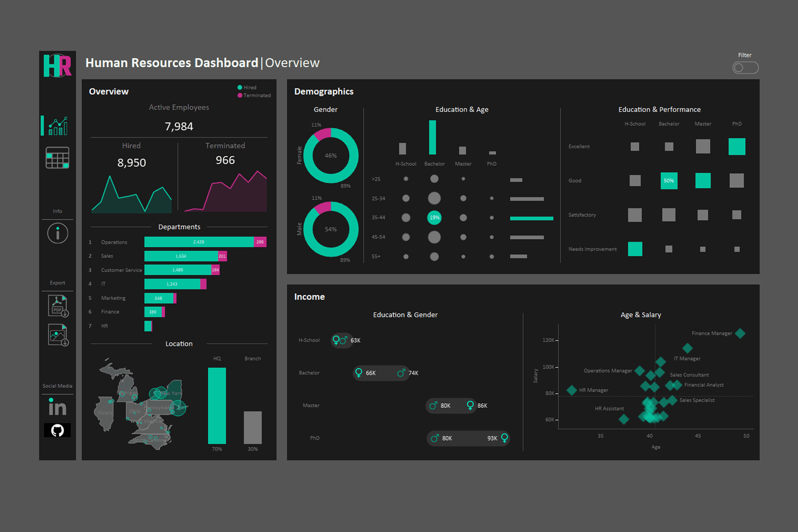Select the Female gender donut chart
798x532 pixels.
(331, 155)
